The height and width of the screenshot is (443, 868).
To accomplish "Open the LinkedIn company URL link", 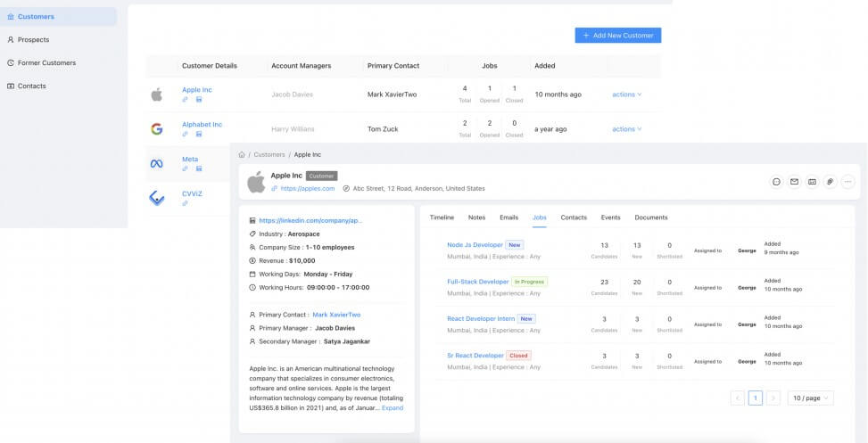I will click(311, 220).
